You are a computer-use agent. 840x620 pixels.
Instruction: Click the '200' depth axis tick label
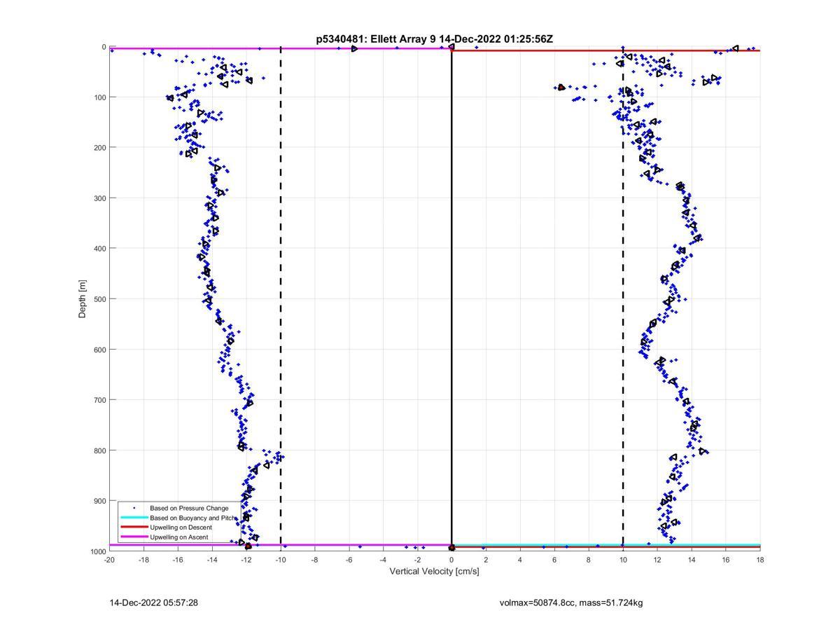pos(100,147)
